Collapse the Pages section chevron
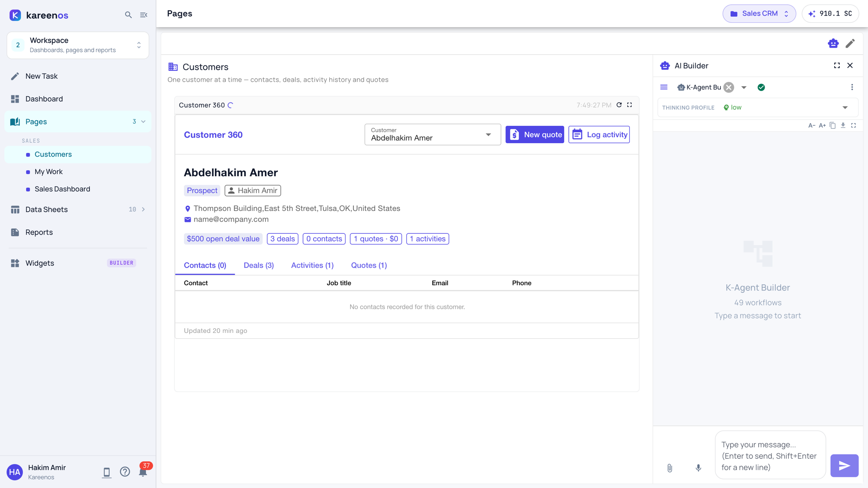This screenshot has width=868, height=488. (x=143, y=122)
